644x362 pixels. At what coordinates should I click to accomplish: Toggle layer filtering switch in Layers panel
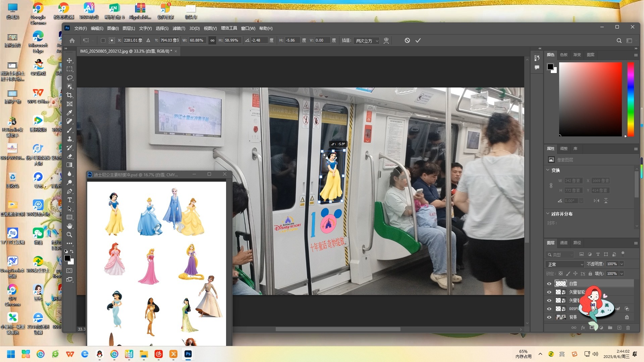(x=623, y=253)
